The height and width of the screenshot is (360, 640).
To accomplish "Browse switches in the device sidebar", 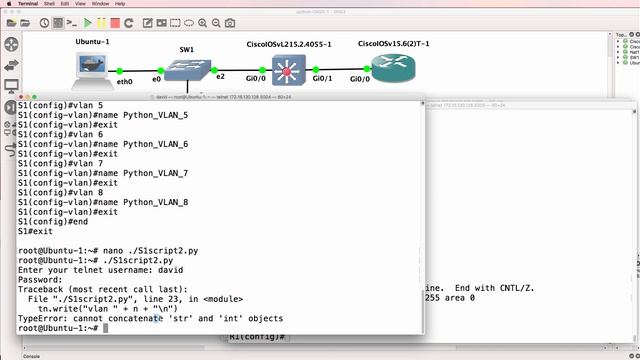I will [11, 65].
